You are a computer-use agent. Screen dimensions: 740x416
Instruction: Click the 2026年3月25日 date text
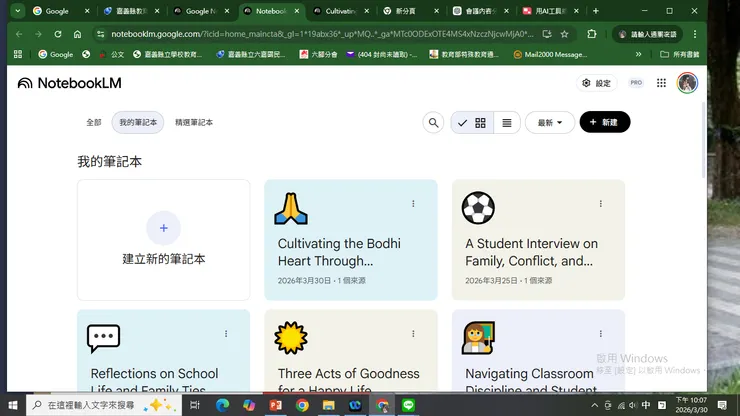tap(491, 280)
